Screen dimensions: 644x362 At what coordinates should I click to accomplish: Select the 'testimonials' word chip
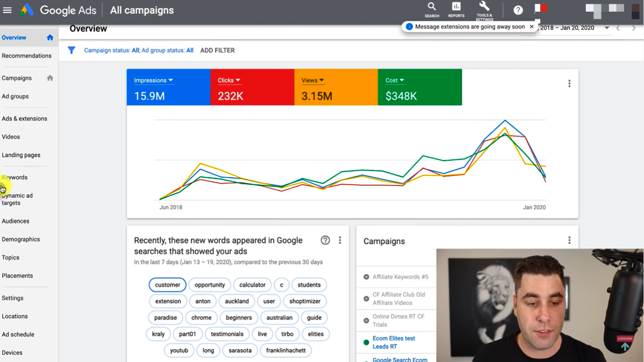pyautogui.click(x=227, y=334)
